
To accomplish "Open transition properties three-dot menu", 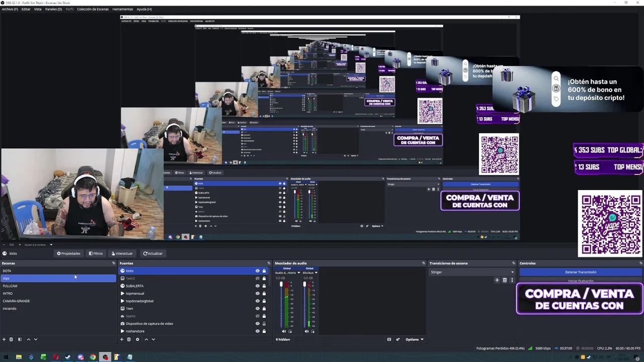I will tap(512, 280).
